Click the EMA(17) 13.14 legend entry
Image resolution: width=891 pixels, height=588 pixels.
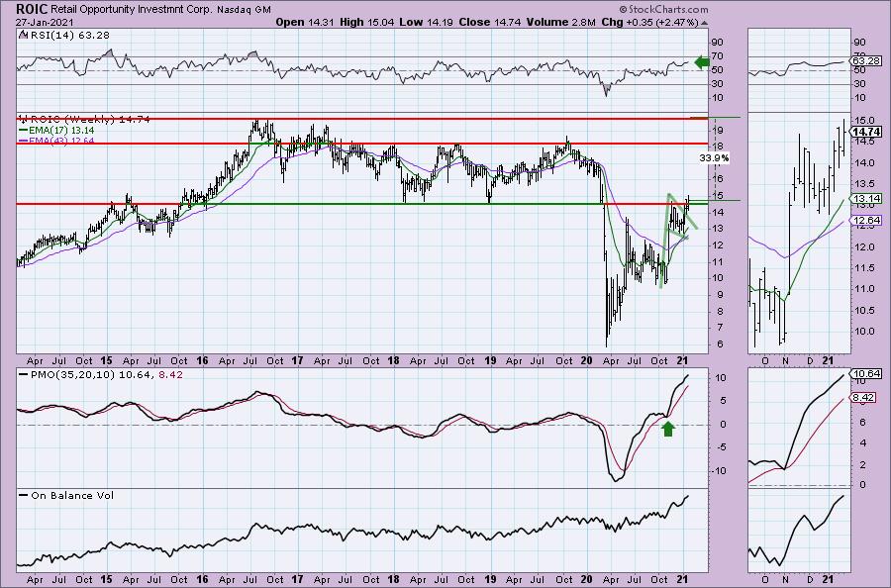[x=55, y=130]
